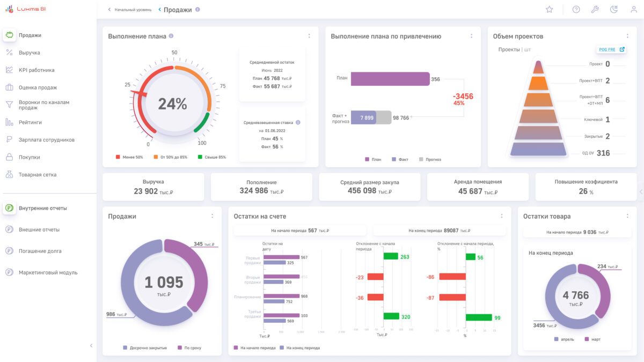Click info icon next to Выполнение плана
Viewport: 644px width, 362px height.
171,36
